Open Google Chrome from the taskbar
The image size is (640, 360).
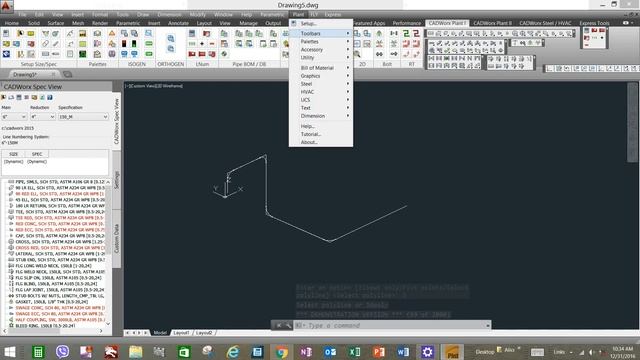[281, 351]
